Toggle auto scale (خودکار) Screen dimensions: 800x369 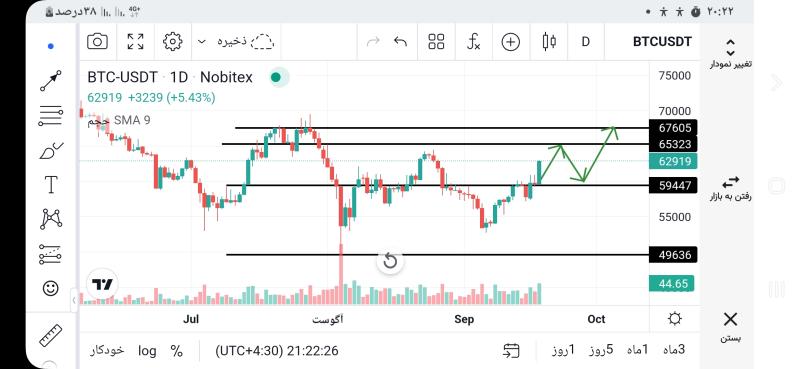[107, 350]
